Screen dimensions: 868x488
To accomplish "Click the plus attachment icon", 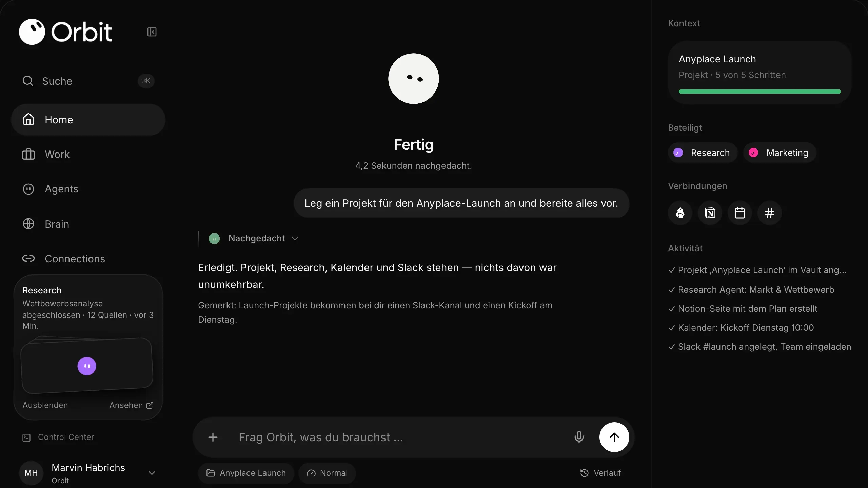I will [213, 437].
